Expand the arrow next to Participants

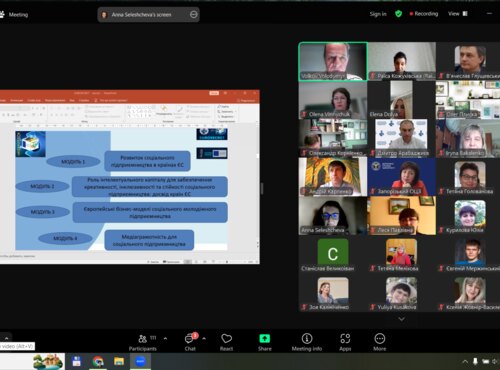[165, 338]
